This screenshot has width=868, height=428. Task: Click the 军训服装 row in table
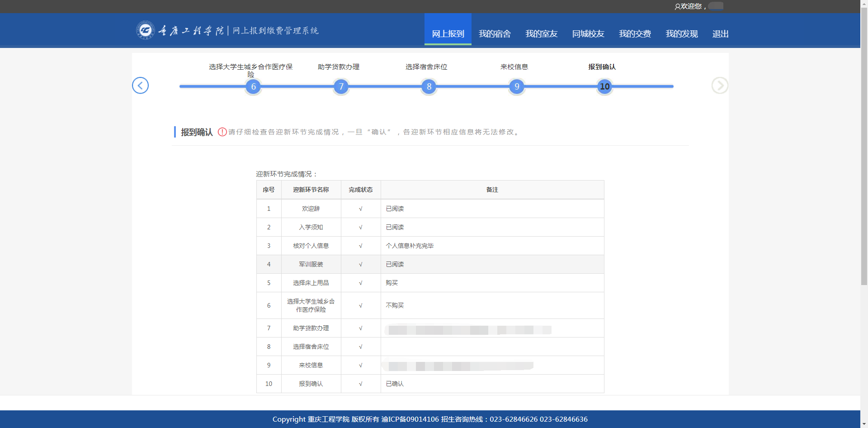point(311,264)
